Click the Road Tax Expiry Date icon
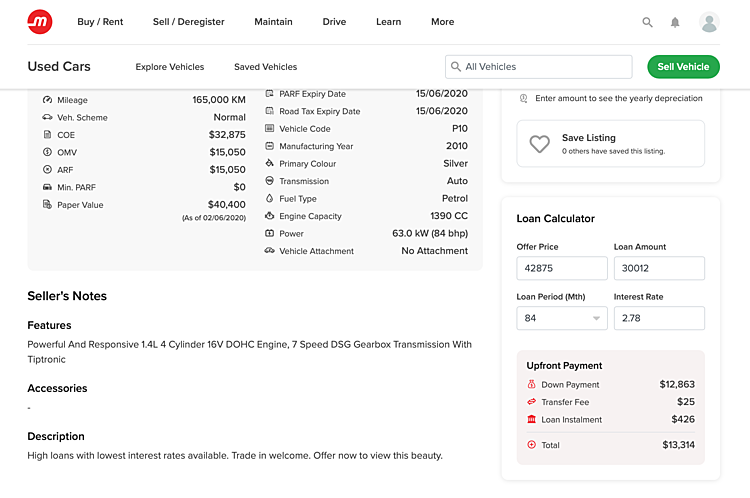 pyautogui.click(x=269, y=111)
